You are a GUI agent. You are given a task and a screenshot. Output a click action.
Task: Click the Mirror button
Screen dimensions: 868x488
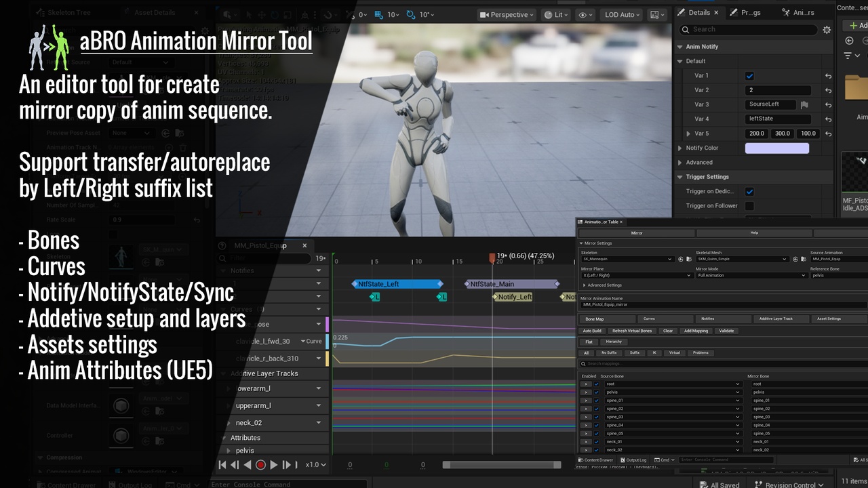click(x=637, y=232)
